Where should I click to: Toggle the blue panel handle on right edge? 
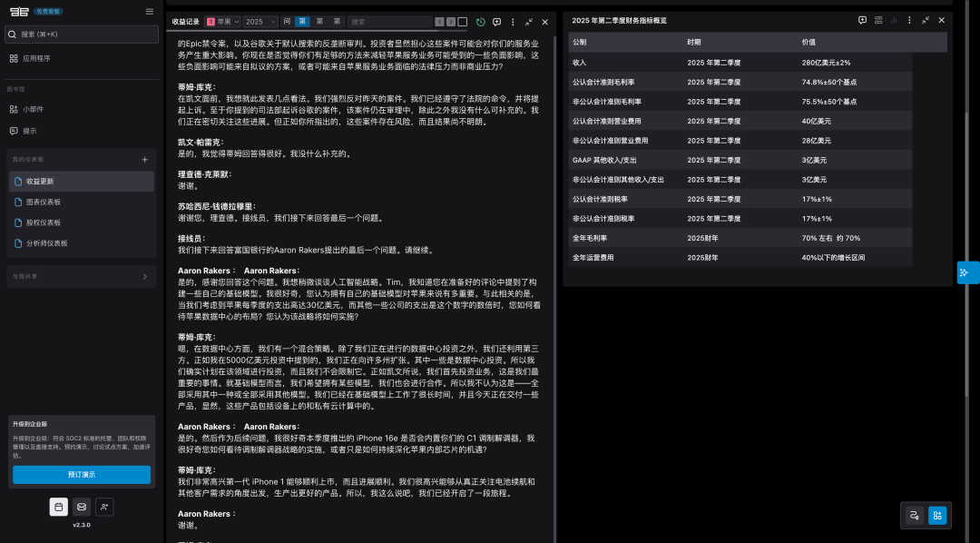click(x=967, y=271)
